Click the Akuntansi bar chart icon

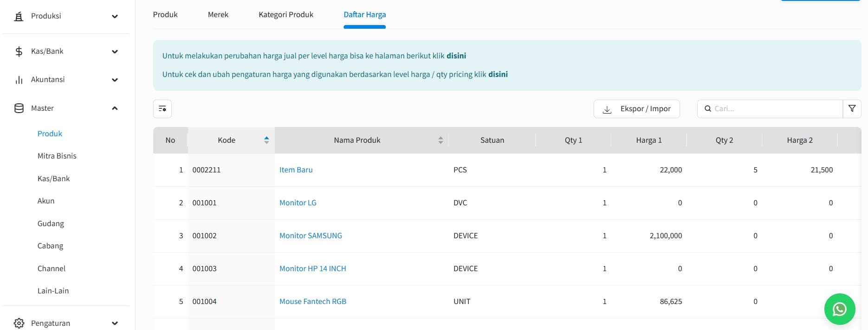coord(19,80)
